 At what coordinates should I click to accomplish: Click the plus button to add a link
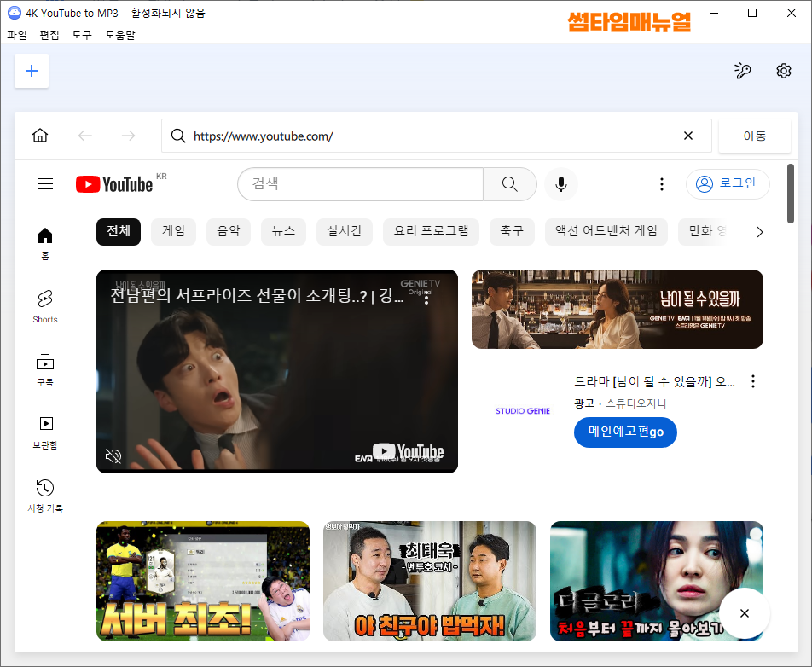[x=32, y=71]
